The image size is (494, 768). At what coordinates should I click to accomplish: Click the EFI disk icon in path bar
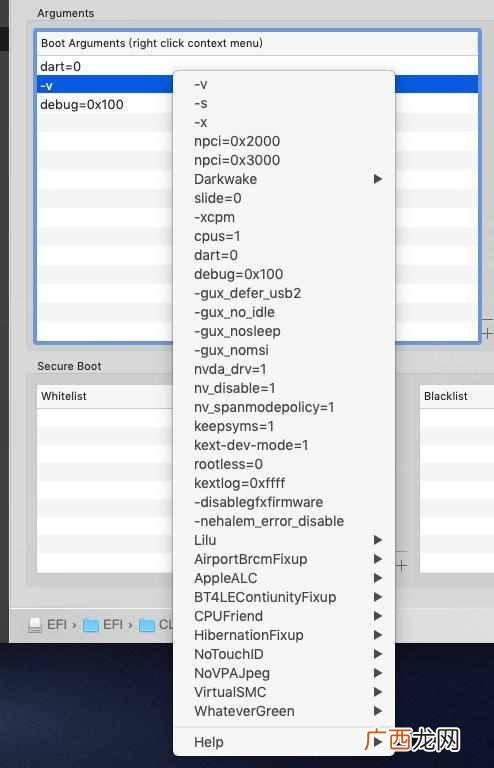35,625
